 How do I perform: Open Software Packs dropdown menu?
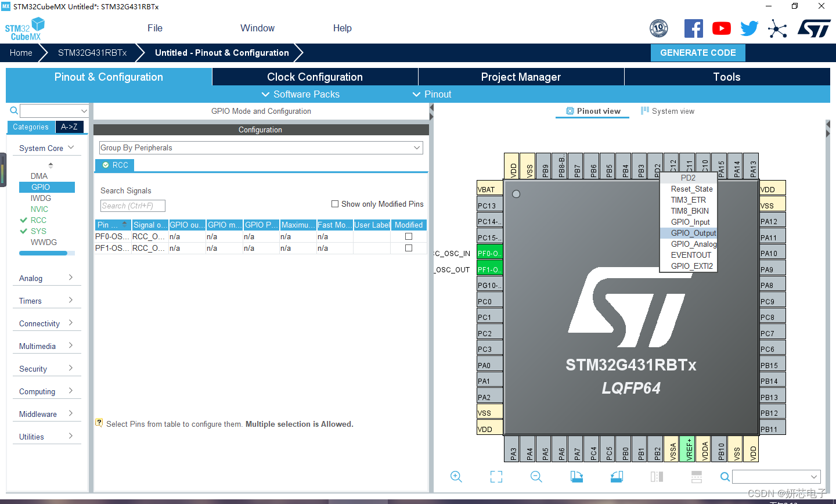click(x=300, y=94)
